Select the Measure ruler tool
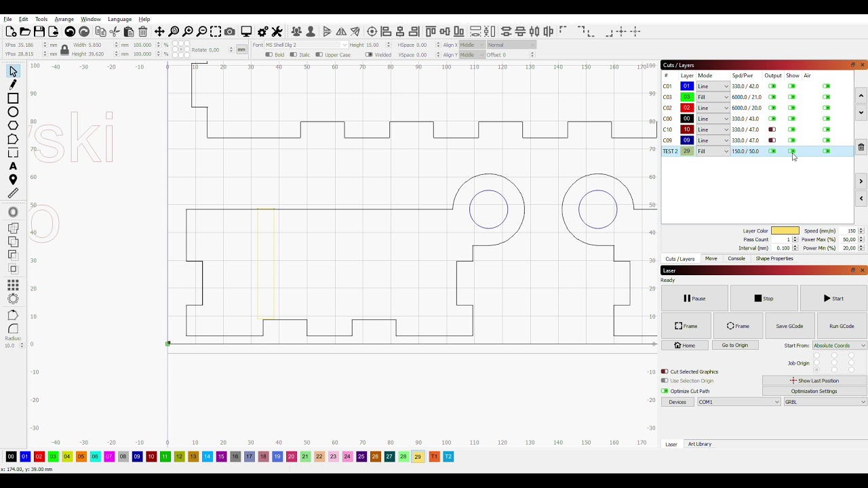868x488 pixels. (13, 194)
